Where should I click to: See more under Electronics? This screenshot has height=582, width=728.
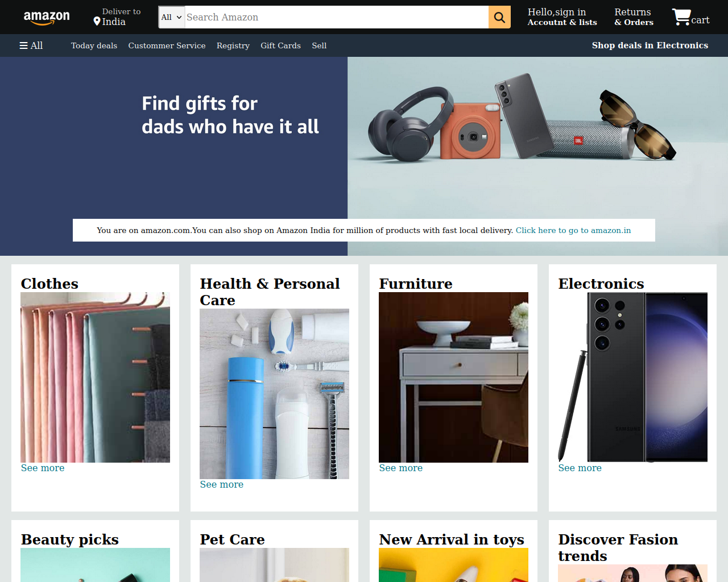point(580,468)
